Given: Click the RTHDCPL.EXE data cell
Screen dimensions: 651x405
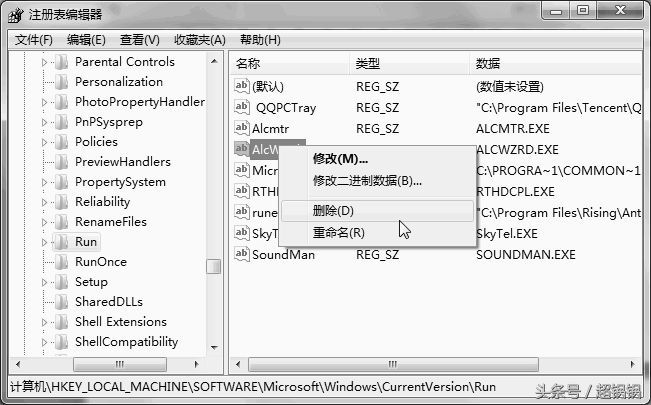Looking at the screenshot, I should tap(515, 192).
